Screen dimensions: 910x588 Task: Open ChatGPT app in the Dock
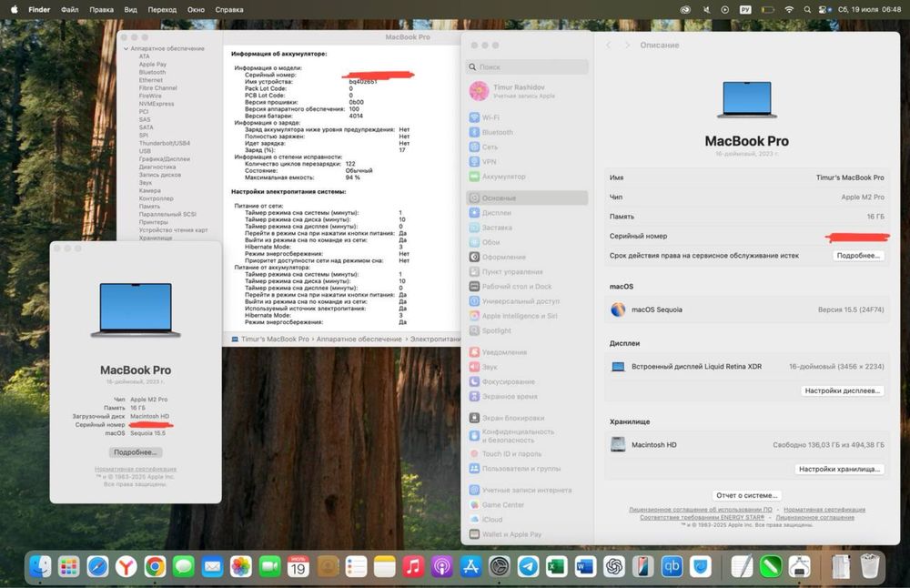click(614, 566)
